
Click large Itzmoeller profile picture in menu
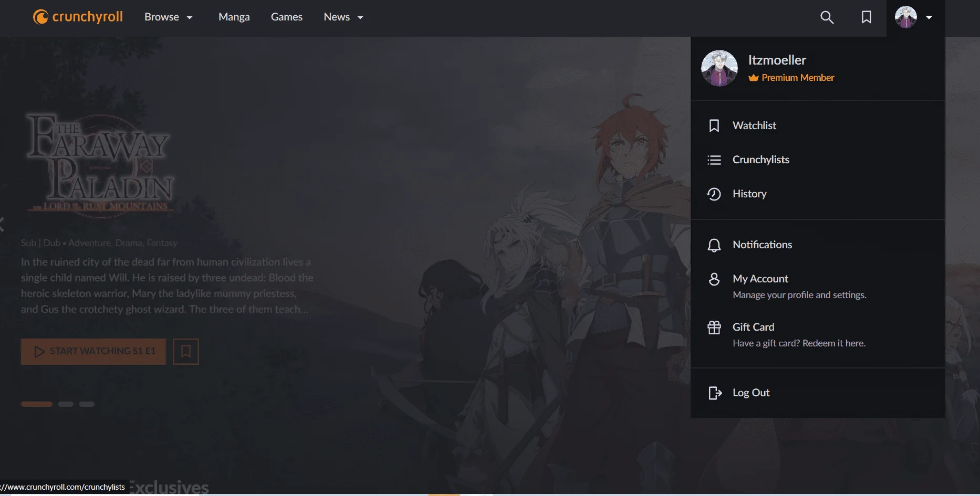click(x=720, y=68)
